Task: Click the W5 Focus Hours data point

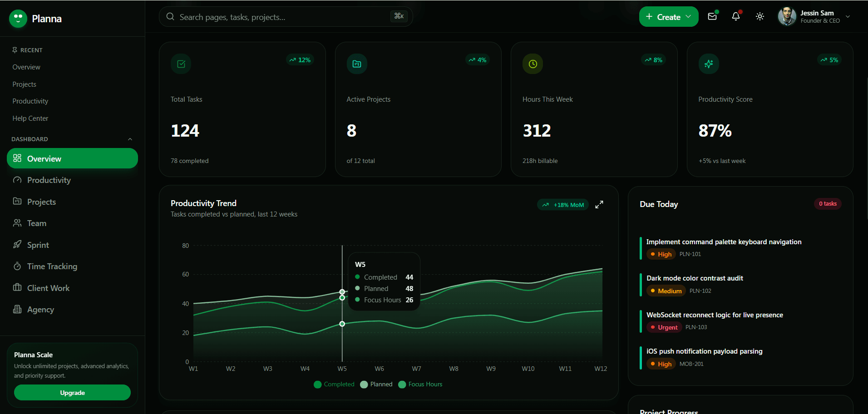Action: pos(342,324)
